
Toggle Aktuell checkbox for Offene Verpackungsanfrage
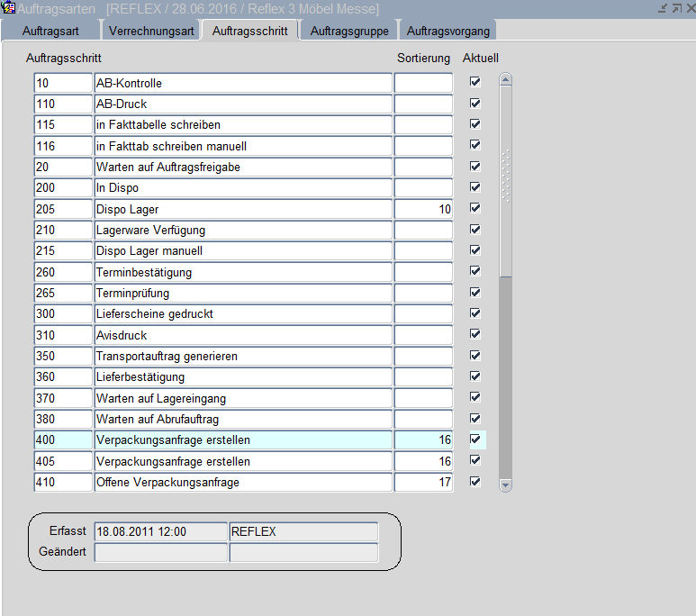coord(475,482)
